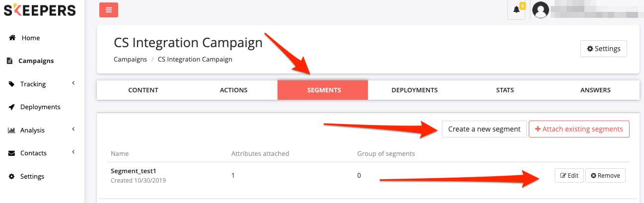Switch to the Actions tab
Image resolution: width=644 pixels, height=203 pixels.
tap(233, 90)
